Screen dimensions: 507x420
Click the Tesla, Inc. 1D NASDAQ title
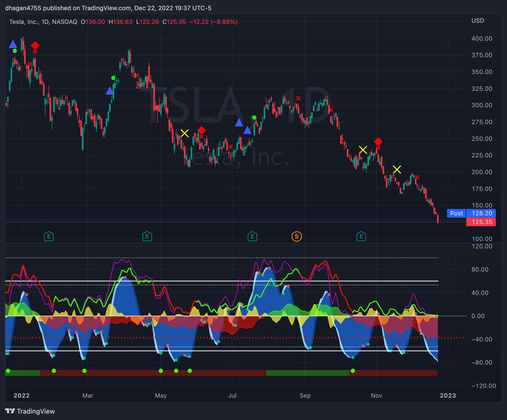(x=43, y=22)
